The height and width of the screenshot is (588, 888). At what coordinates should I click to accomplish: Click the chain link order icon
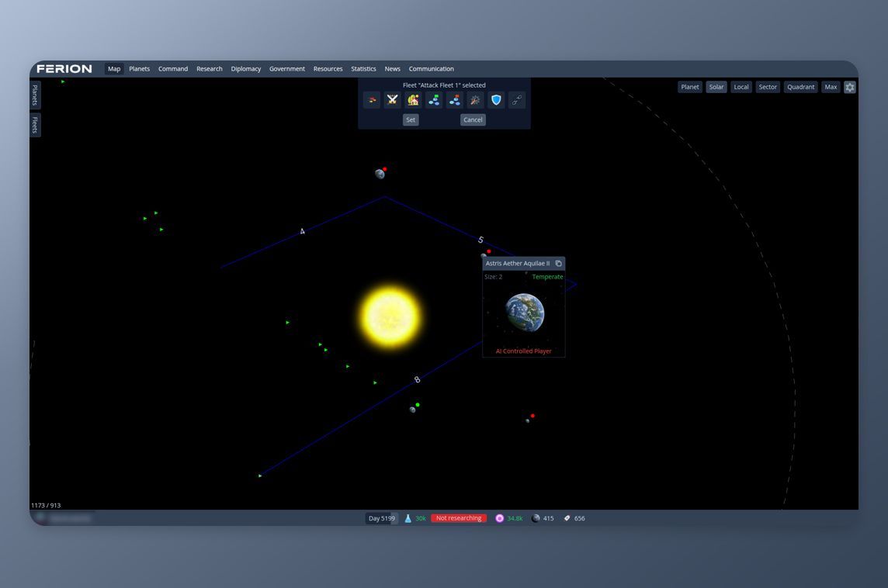516,100
